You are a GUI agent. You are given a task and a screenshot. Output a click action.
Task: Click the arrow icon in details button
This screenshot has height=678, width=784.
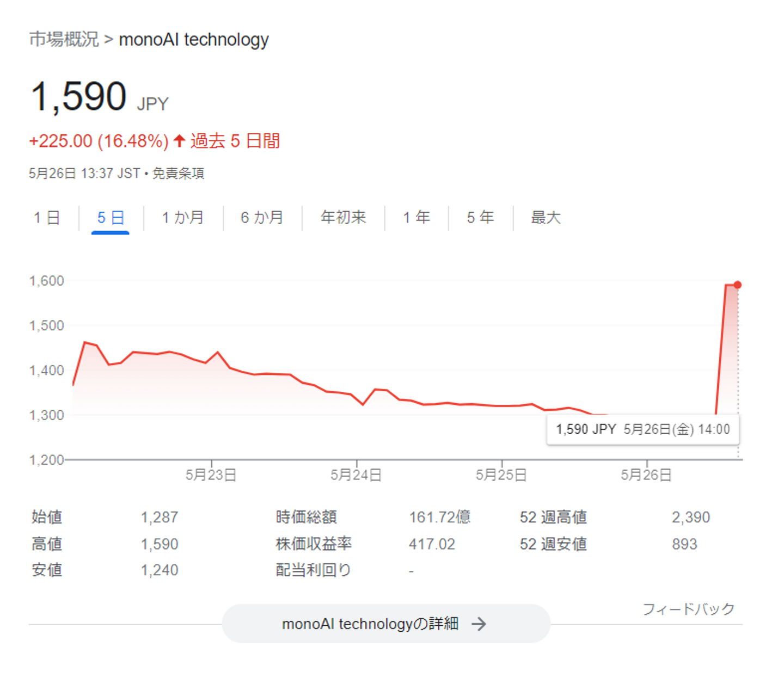tap(479, 624)
